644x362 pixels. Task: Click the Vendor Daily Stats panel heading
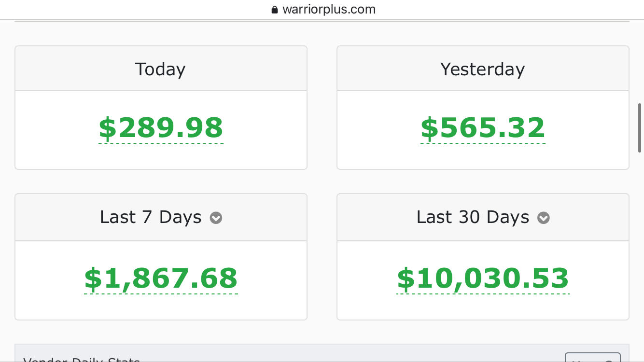82,360
